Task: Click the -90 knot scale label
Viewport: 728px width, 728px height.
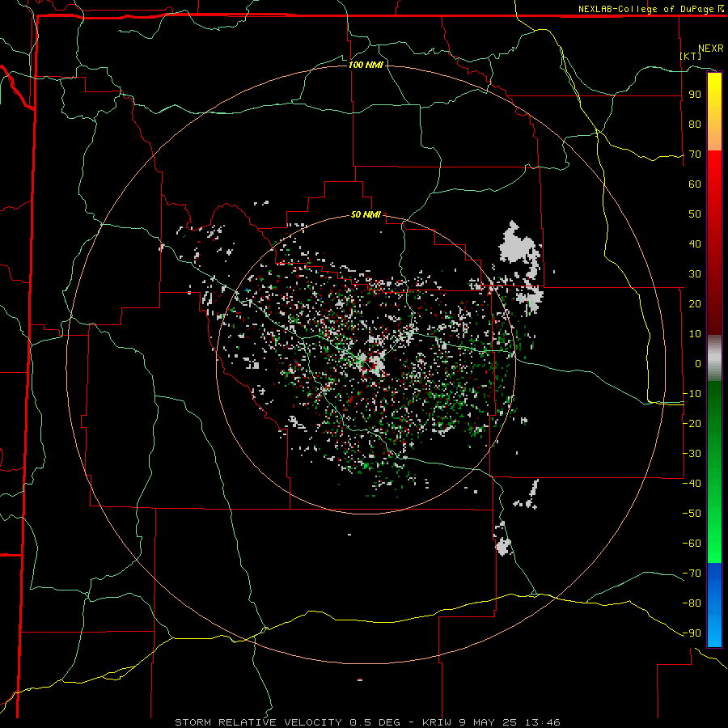Action: click(692, 633)
